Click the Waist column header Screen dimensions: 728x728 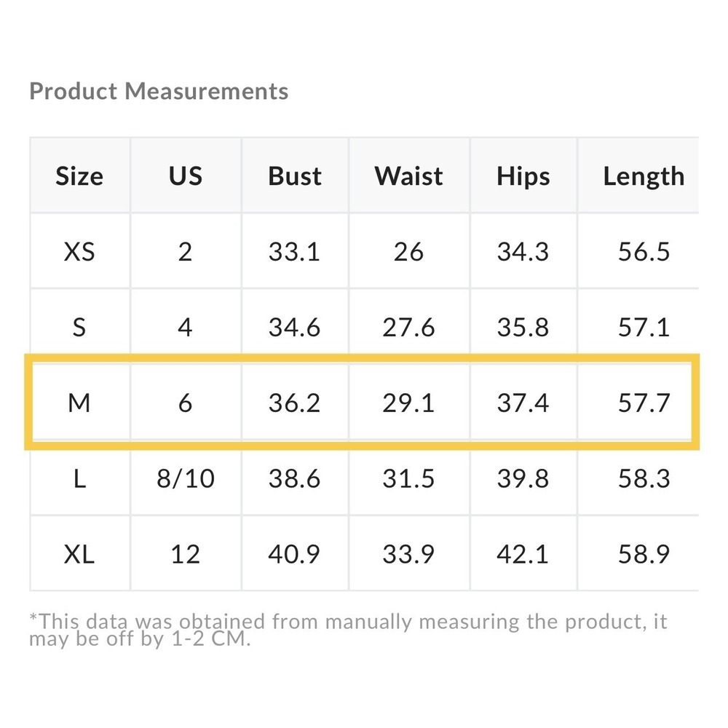(408, 176)
